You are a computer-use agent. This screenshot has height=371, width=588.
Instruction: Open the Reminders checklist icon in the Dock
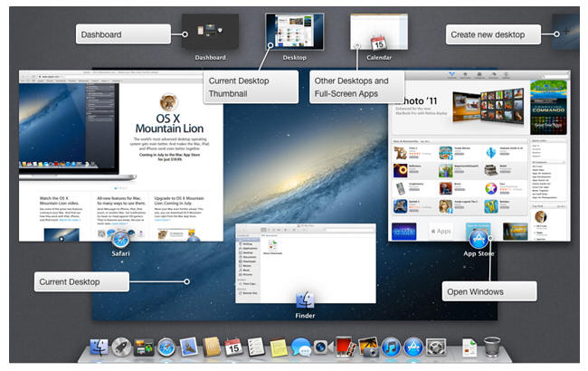click(x=256, y=347)
